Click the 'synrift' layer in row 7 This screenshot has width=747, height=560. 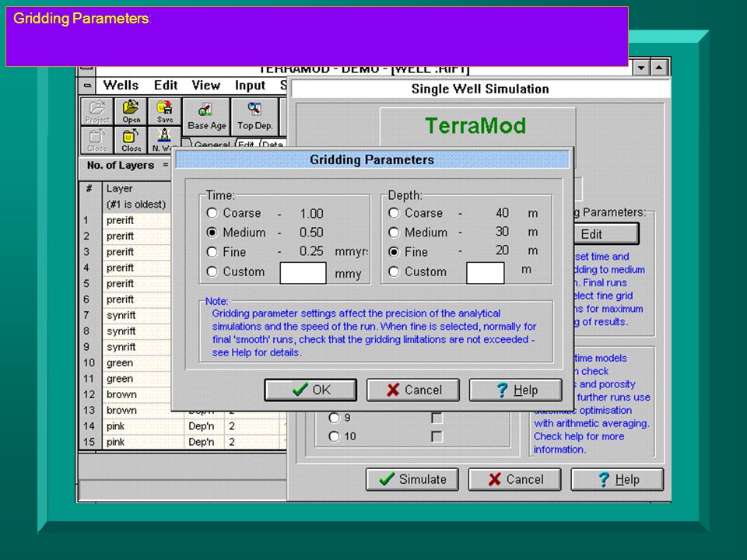tap(137, 315)
